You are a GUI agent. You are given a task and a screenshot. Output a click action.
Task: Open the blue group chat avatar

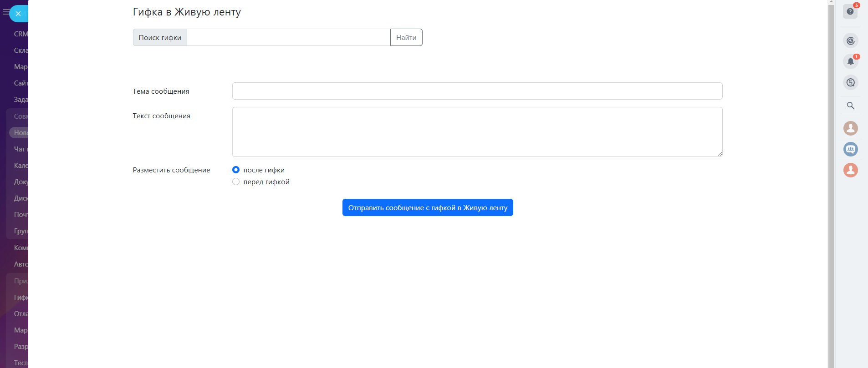[x=850, y=149]
